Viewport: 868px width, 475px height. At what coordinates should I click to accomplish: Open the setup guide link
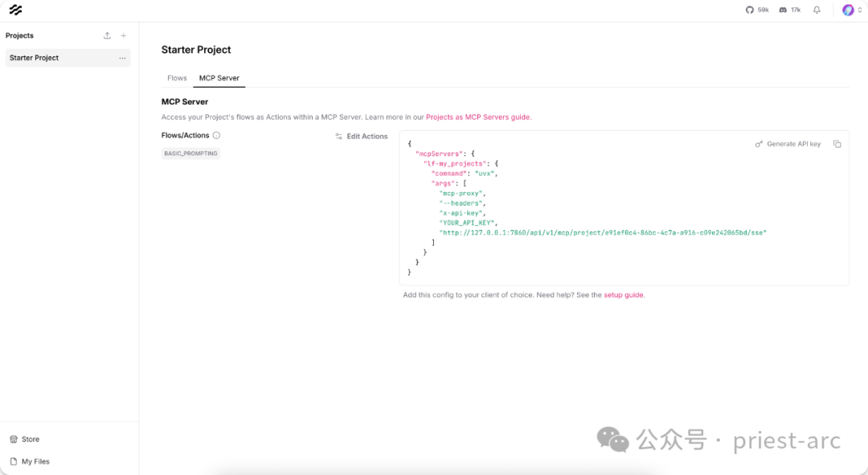(x=624, y=295)
